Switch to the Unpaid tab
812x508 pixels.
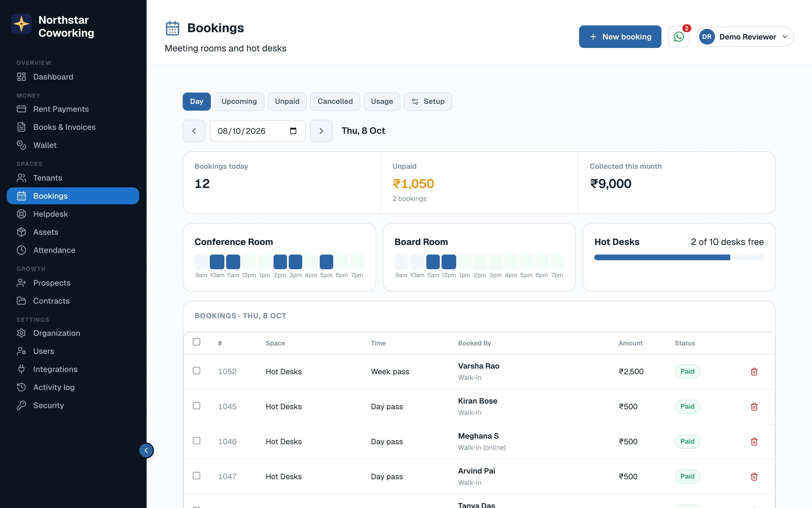point(287,102)
